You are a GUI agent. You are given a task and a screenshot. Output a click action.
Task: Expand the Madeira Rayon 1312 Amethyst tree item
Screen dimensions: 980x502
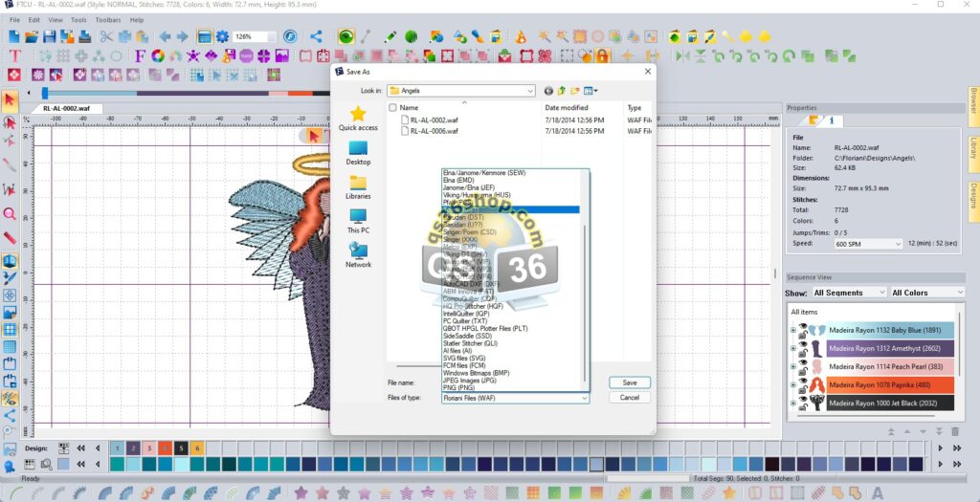793,348
